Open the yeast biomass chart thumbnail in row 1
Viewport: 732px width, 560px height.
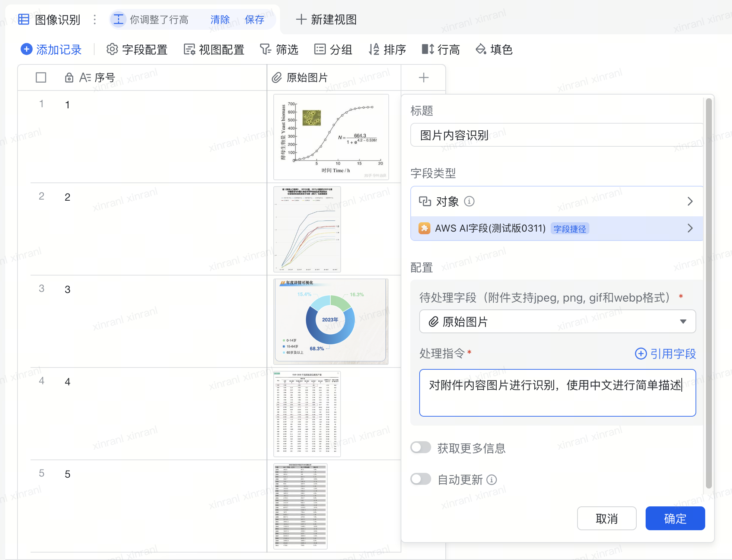[331, 137]
